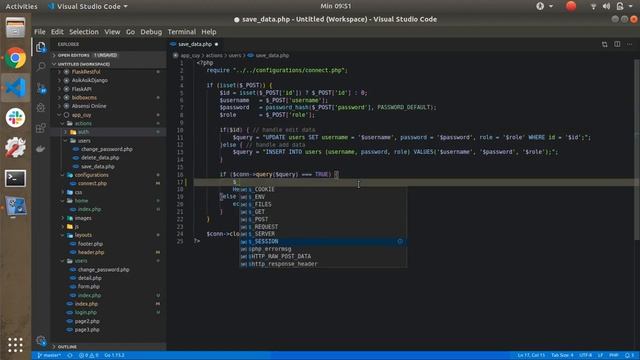This screenshot has height=360, width=640.
Task: Open the View menu
Action: 112,32
